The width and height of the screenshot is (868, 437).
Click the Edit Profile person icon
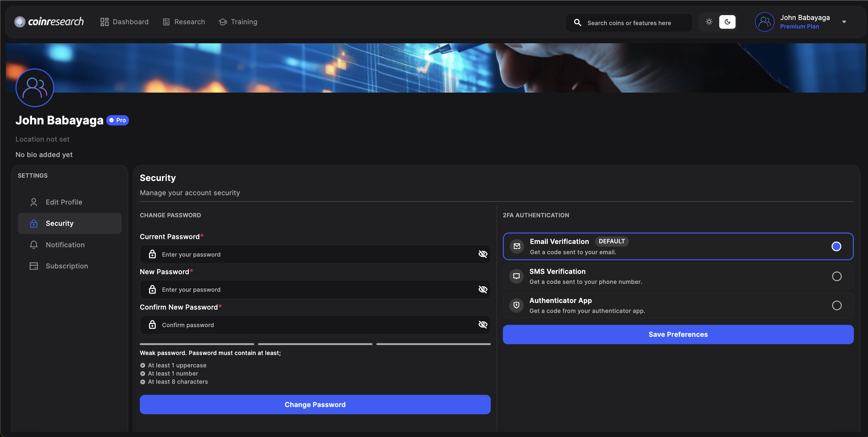coord(34,202)
